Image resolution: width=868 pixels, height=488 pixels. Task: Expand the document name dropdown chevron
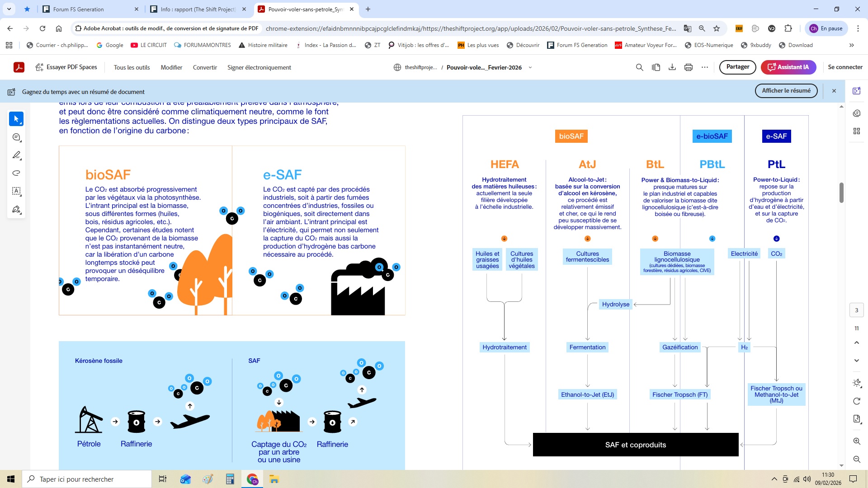[530, 67]
